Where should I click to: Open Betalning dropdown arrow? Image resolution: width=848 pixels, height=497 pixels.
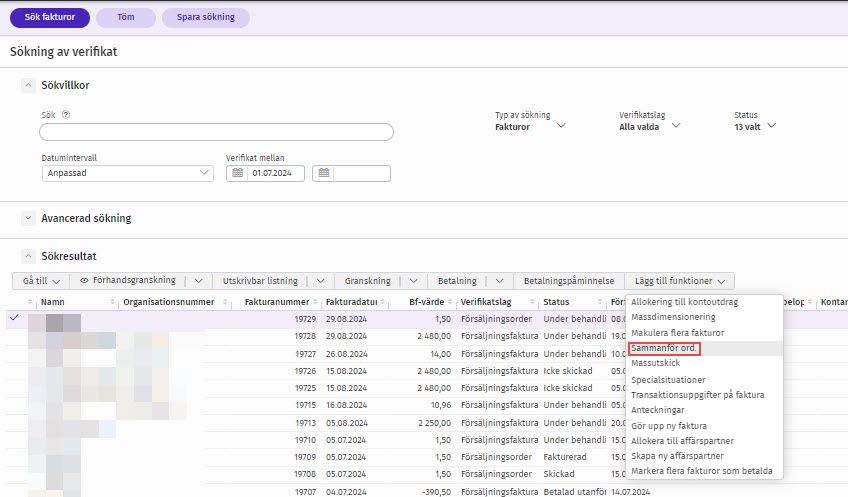coord(500,281)
